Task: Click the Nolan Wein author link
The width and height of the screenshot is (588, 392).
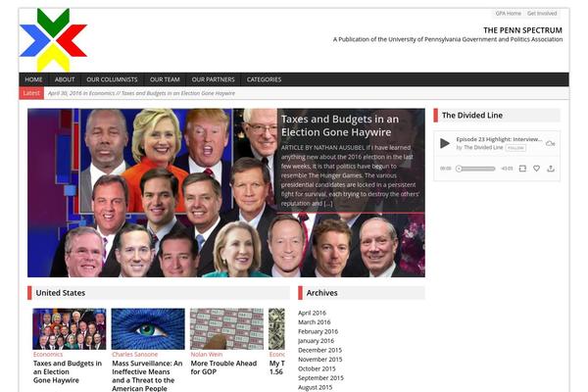Action: tap(206, 354)
